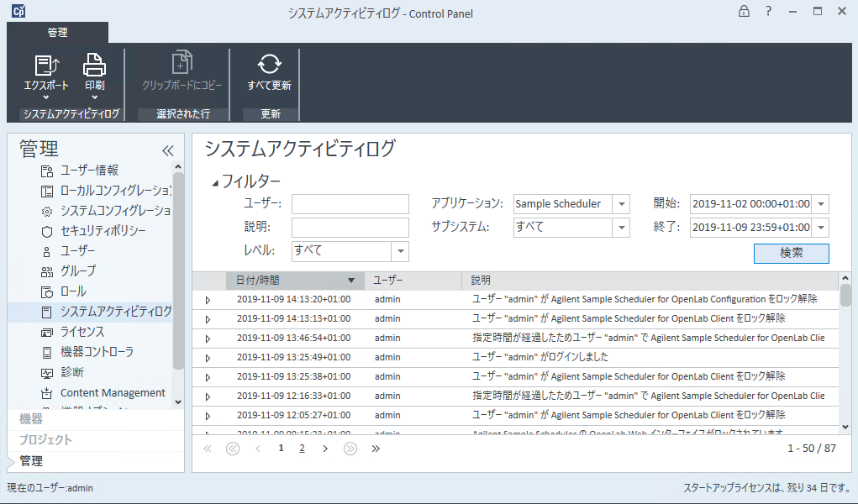Select ユーザー情報 in navigation
The width and height of the screenshot is (858, 504).
(x=89, y=171)
